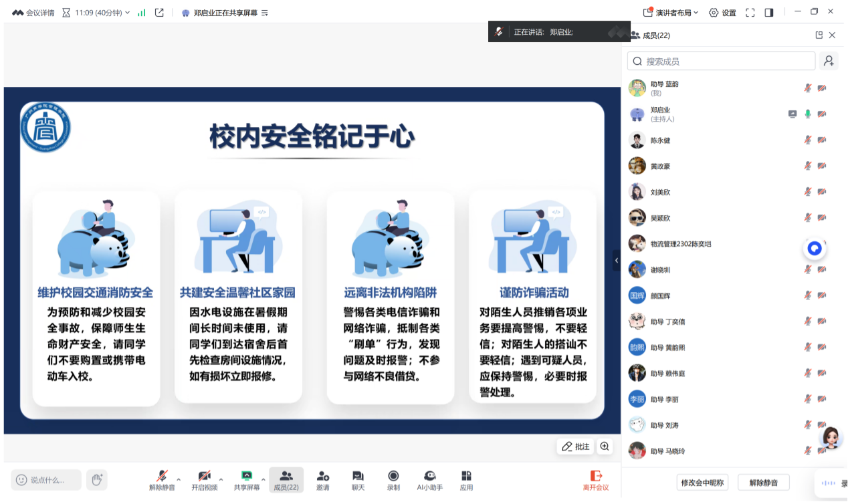The width and height of the screenshot is (850, 504).
Task: Open 会议详情 meeting details
Action: coord(37,11)
